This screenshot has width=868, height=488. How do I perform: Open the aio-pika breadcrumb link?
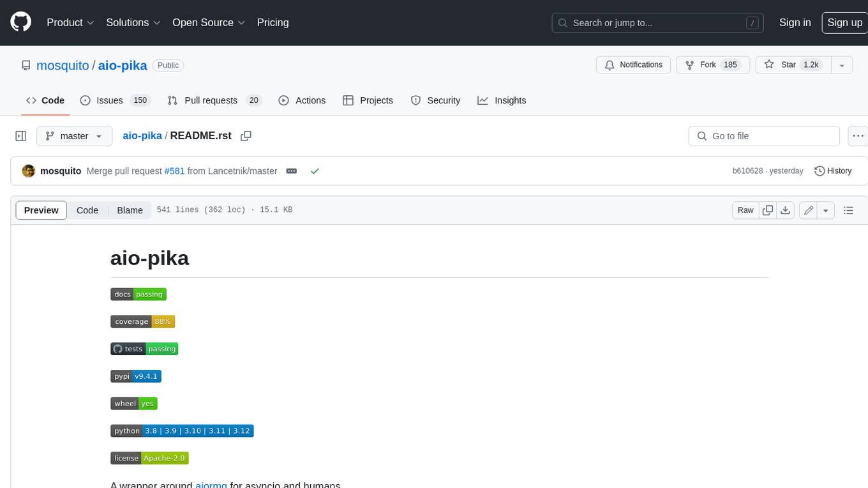pos(142,136)
